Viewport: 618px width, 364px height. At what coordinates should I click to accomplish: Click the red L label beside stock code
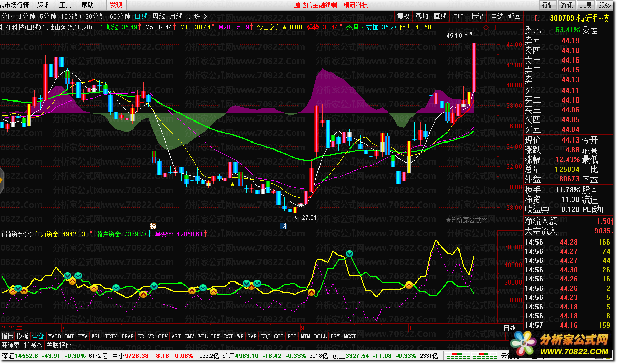pyautogui.click(x=536, y=18)
